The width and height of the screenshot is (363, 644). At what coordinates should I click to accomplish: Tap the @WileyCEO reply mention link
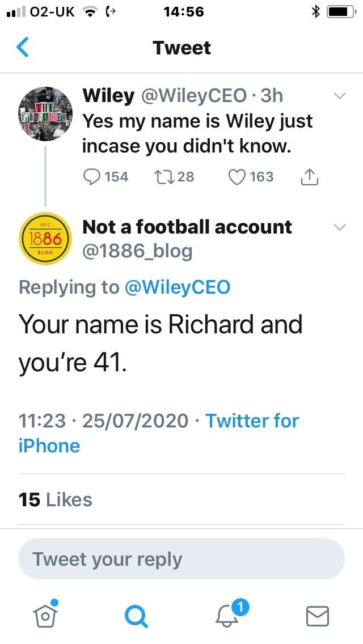177,287
